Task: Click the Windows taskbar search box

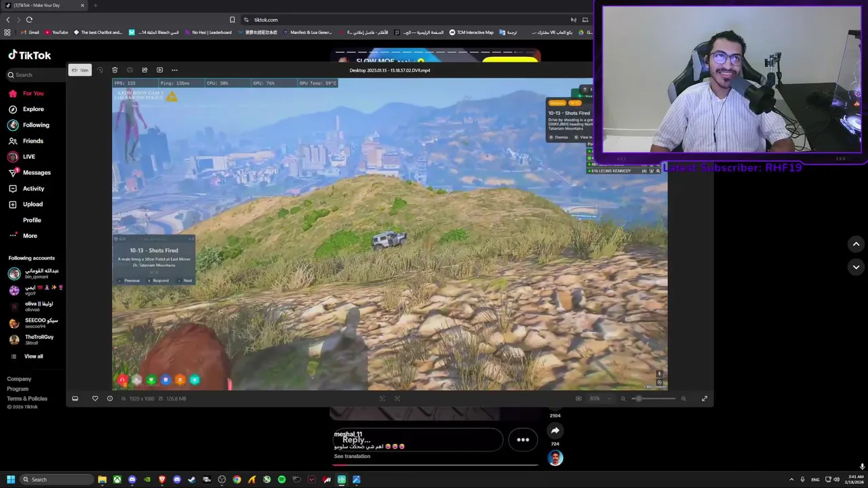Action: pyautogui.click(x=56, y=479)
